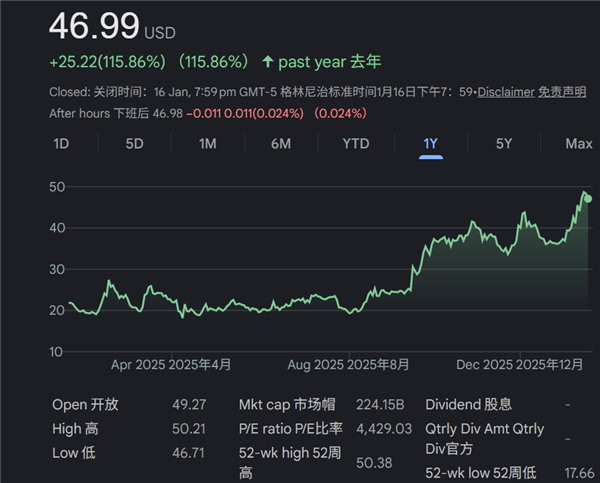The image size is (600, 483).
Task: Click the P/E ratio value 4,429.03
Action: point(383,429)
